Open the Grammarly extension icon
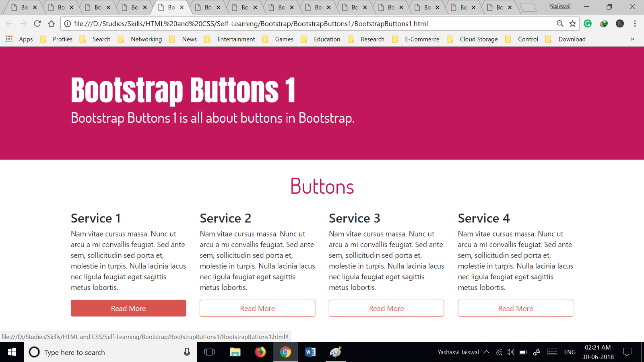Viewport: 644px width, 362px height. tap(588, 24)
